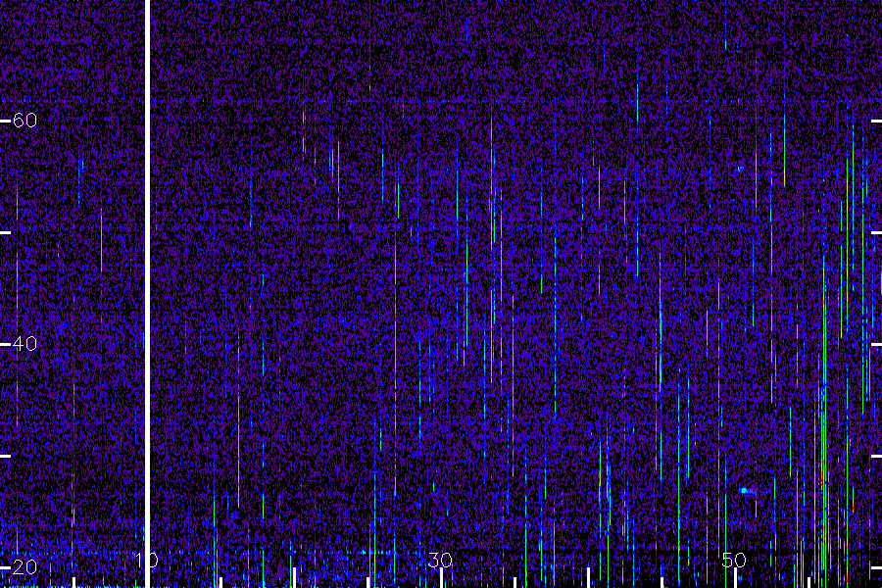Viewport: 882px width, 588px height.
Task: Click the bright cyan blob near the 50 label
Action: [744, 491]
